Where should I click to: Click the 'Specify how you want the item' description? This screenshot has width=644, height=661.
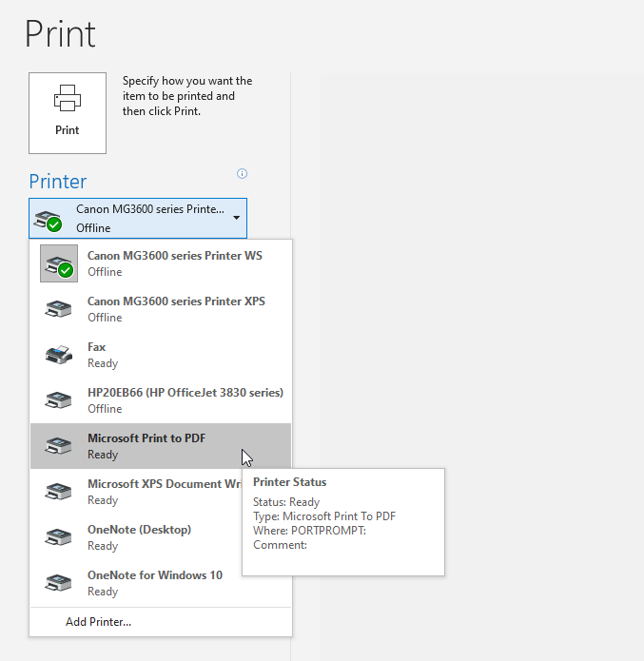[x=187, y=96]
